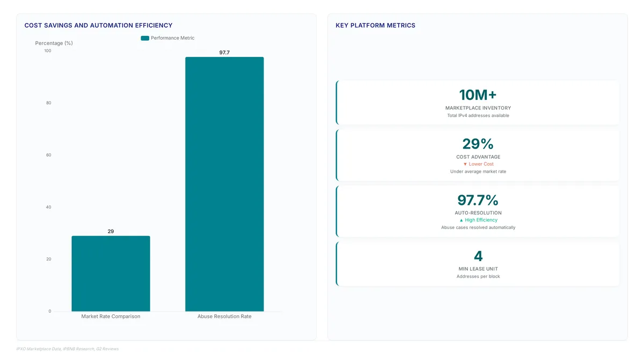Click the y-axis tick label 100

coord(48,51)
